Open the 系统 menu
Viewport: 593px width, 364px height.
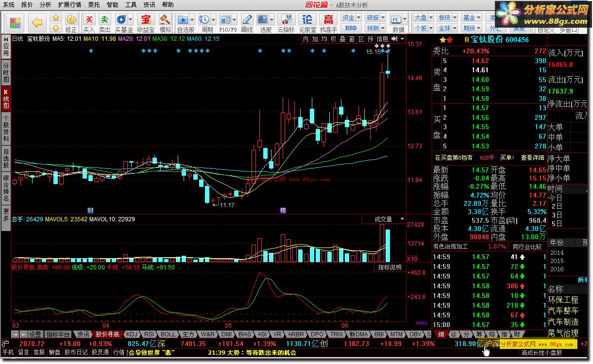pos(8,4)
